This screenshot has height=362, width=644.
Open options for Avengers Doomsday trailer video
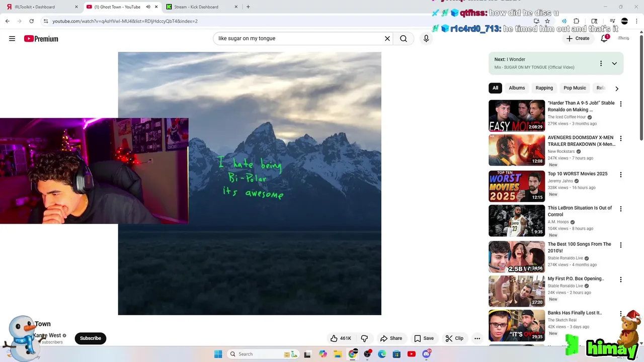tap(620, 138)
